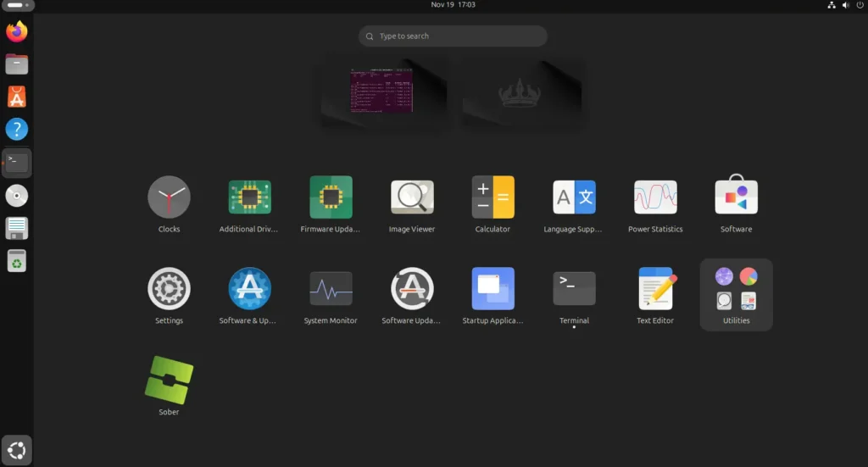
Task: Launch Terminal from the app grid
Action: tap(574, 289)
